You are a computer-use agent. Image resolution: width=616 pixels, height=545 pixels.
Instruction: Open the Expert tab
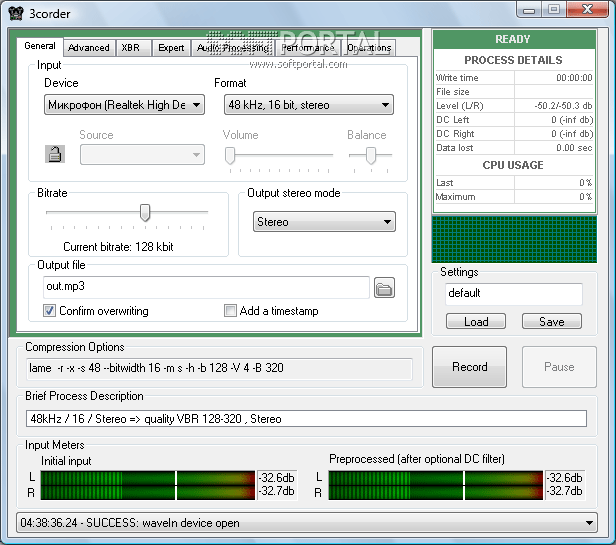tap(171, 48)
